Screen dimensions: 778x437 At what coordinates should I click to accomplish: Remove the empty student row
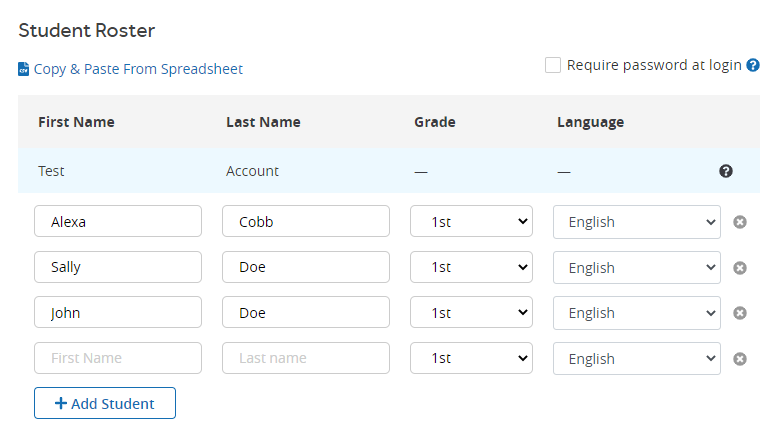[x=740, y=359]
